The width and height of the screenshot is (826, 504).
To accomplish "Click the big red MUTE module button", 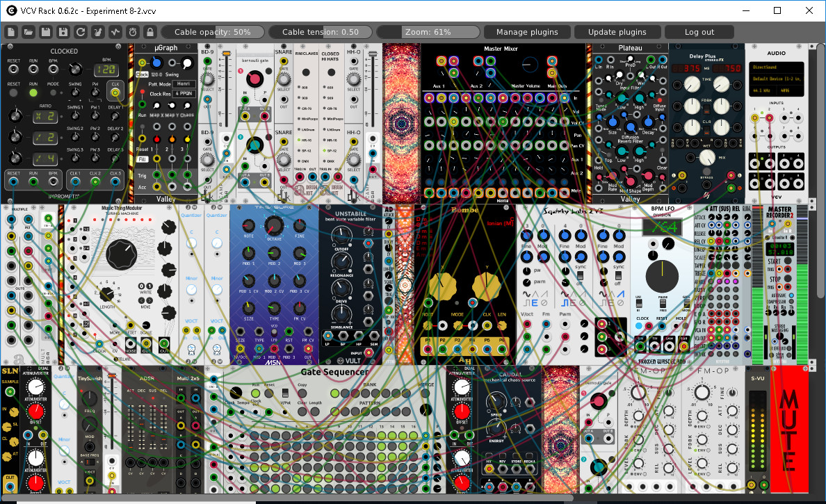I will [x=789, y=429].
